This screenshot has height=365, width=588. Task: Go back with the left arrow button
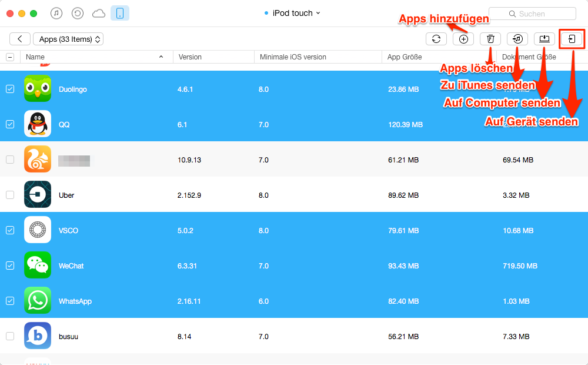click(x=20, y=39)
